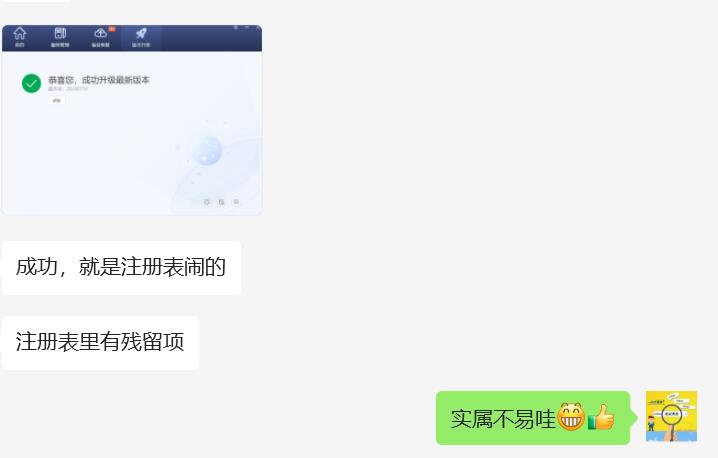
Task: Open the Home tab house icon
Action: pos(20,37)
